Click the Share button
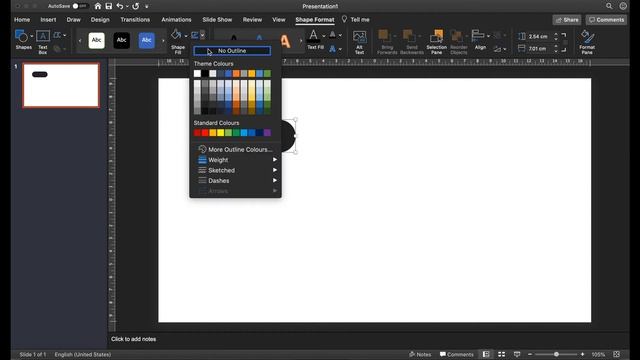 coord(567,20)
